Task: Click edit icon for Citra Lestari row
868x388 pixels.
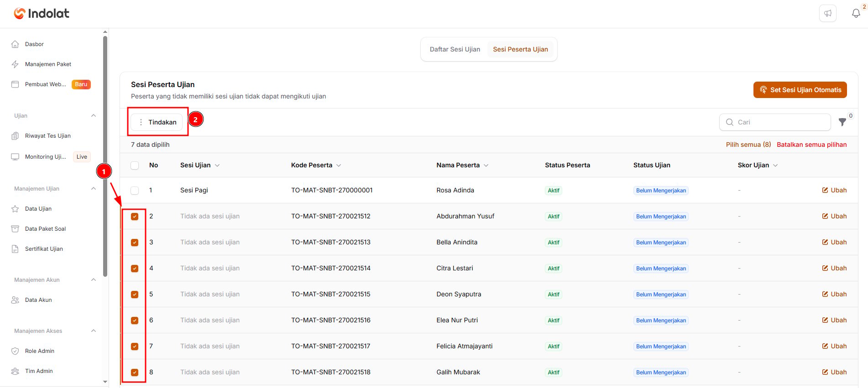Action: tap(825, 268)
